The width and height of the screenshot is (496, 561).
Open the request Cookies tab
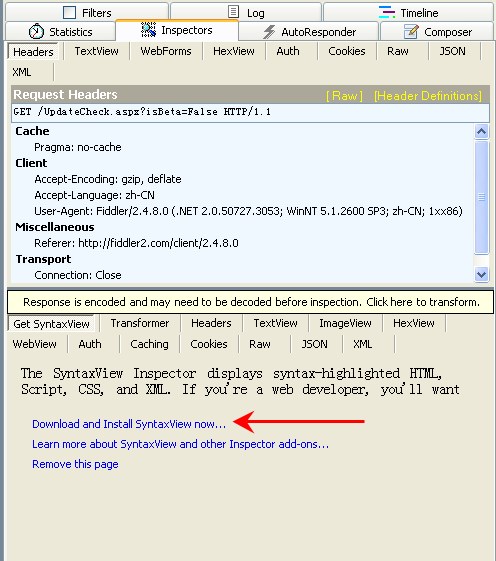pos(347,51)
